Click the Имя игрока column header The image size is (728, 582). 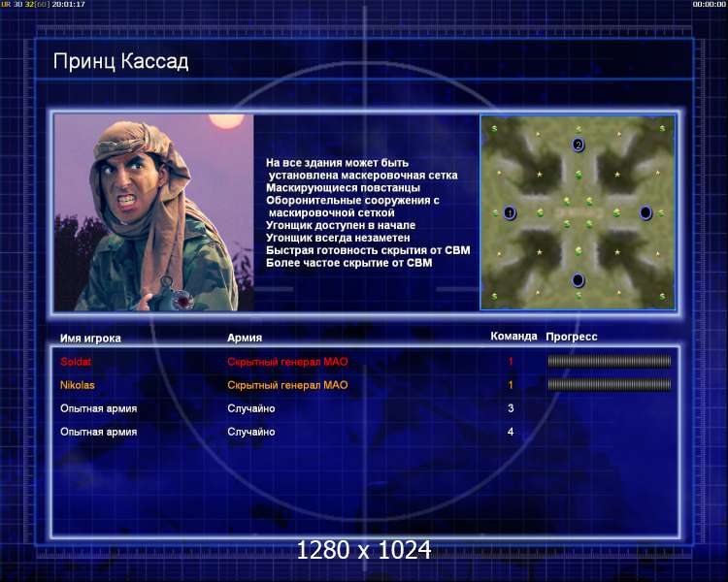(x=90, y=339)
